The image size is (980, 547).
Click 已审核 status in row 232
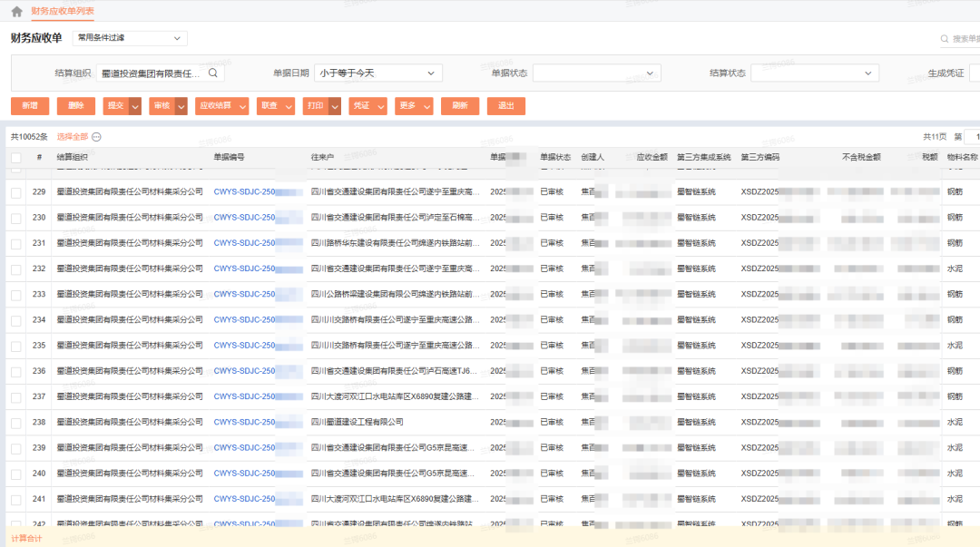click(x=552, y=269)
